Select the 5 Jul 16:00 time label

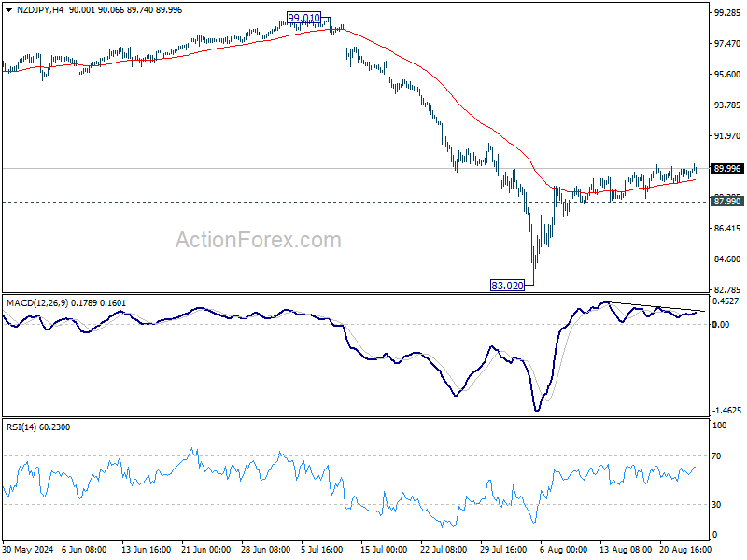point(322,550)
